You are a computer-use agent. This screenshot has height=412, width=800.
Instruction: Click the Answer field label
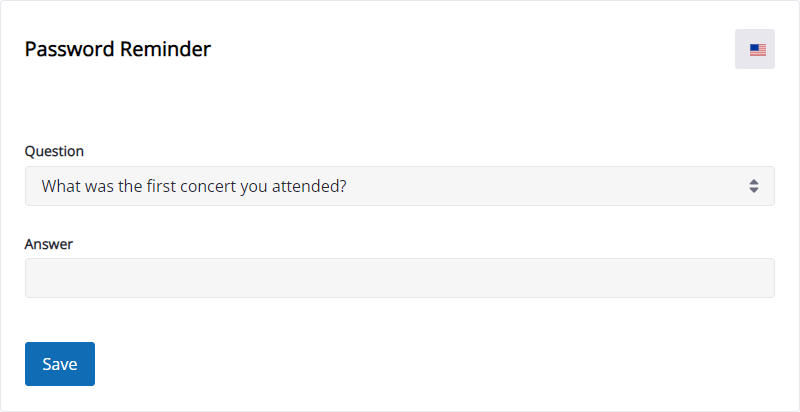tap(49, 244)
